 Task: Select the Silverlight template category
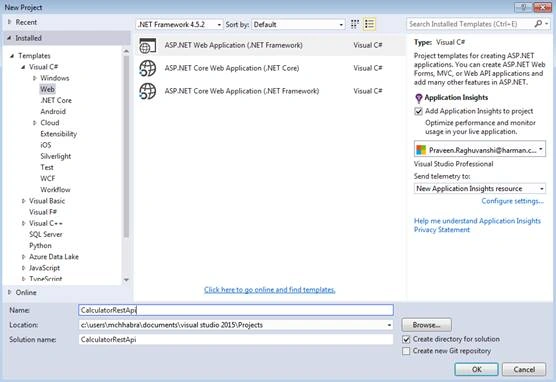click(x=56, y=156)
